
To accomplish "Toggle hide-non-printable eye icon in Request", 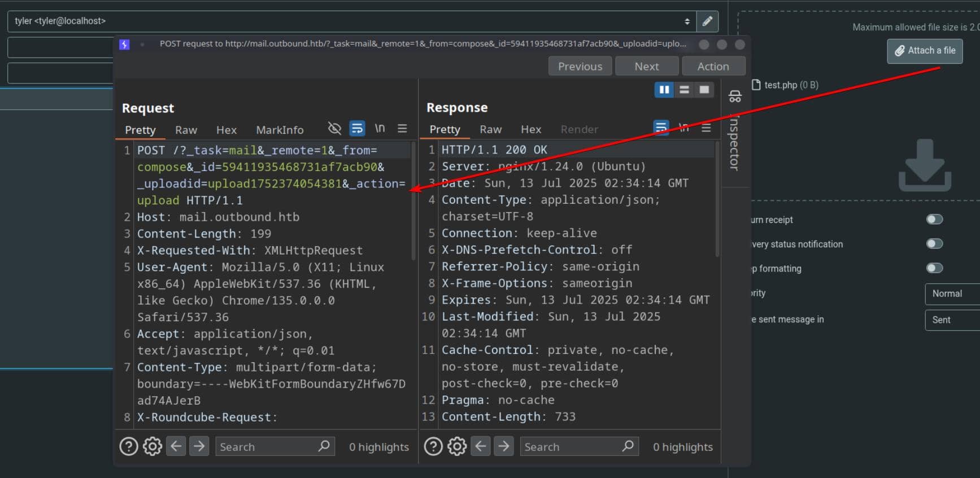I will 334,129.
